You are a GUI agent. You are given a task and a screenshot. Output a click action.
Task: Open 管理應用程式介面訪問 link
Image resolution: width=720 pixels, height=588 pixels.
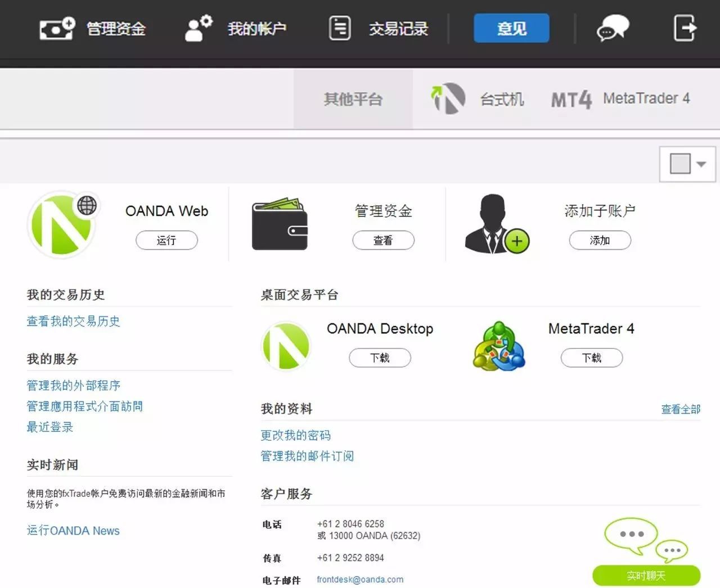pos(84,406)
